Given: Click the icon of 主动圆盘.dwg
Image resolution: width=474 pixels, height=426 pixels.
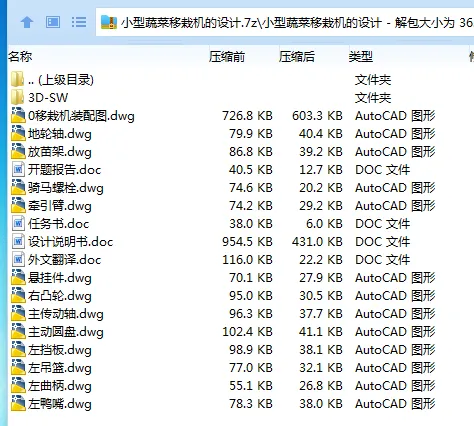Looking at the screenshot, I should [18, 332].
